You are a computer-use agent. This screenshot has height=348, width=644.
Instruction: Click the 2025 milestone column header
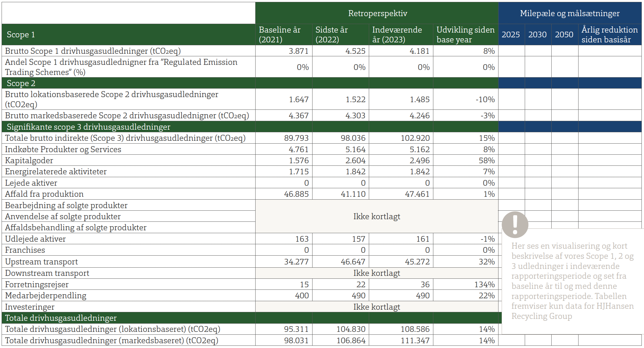click(511, 34)
